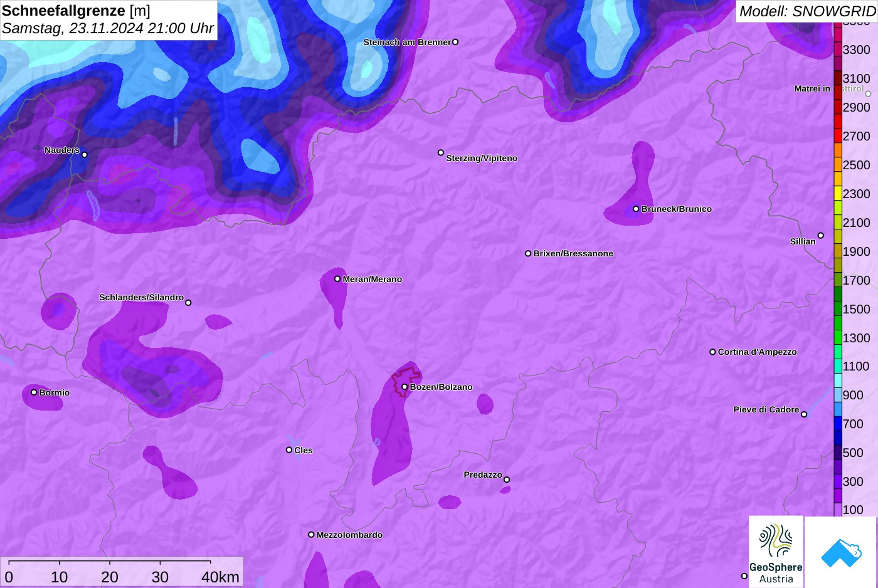Click the date Samstag, 23.11.2024 21:00 Uhr
This screenshot has width=878, height=588.
[x=108, y=28]
